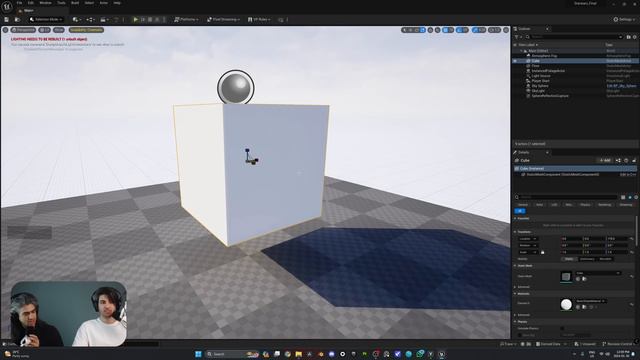Click the sphere reflection capture icon in the viewport
The height and width of the screenshot is (360, 640).
pos(236,88)
